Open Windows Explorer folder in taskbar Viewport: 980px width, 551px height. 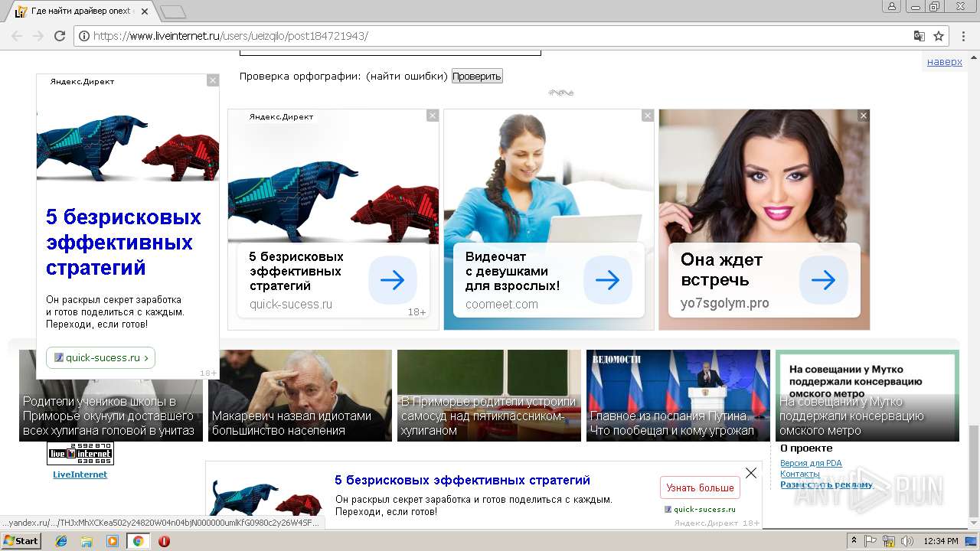click(x=87, y=541)
